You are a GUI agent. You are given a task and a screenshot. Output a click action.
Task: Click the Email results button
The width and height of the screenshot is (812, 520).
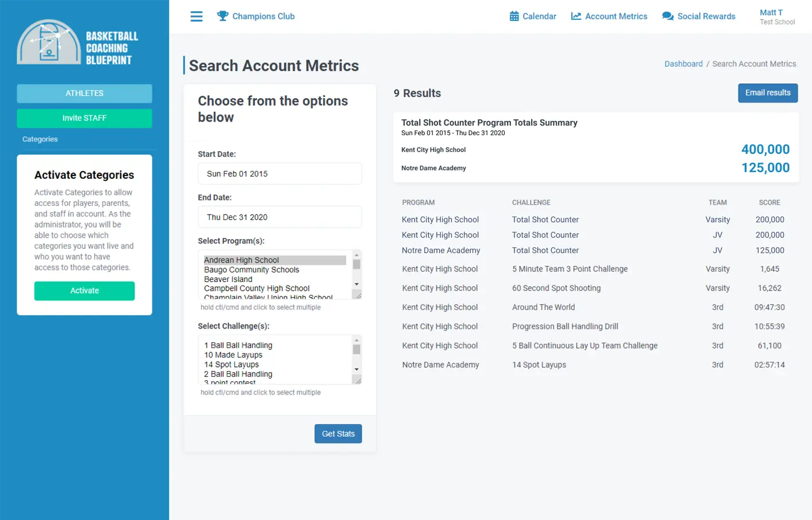pos(767,93)
